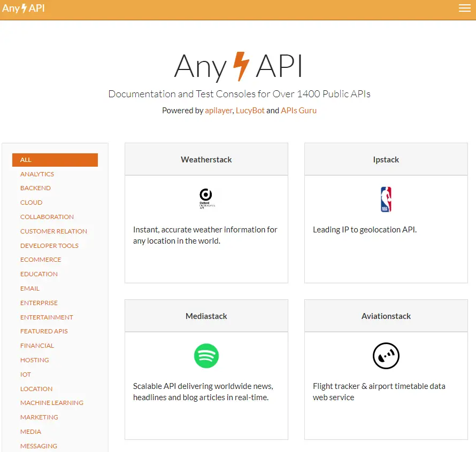This screenshot has width=476, height=452.
Task: Open the APIs Guru link
Action: pos(298,111)
